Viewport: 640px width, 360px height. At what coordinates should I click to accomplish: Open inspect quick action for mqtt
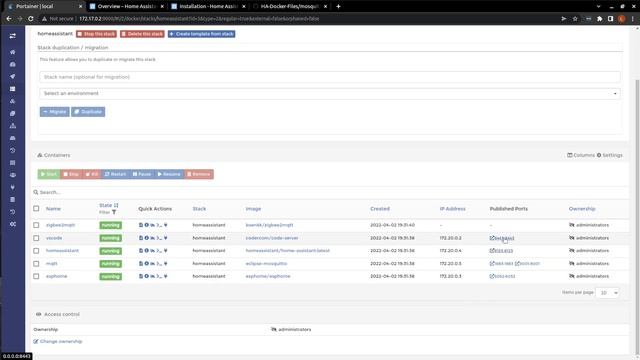[147, 264]
